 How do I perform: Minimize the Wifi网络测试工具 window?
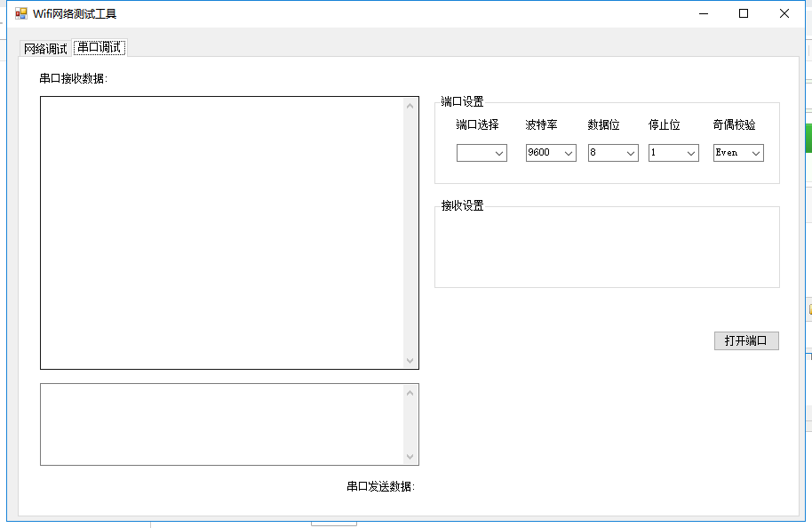(704, 13)
